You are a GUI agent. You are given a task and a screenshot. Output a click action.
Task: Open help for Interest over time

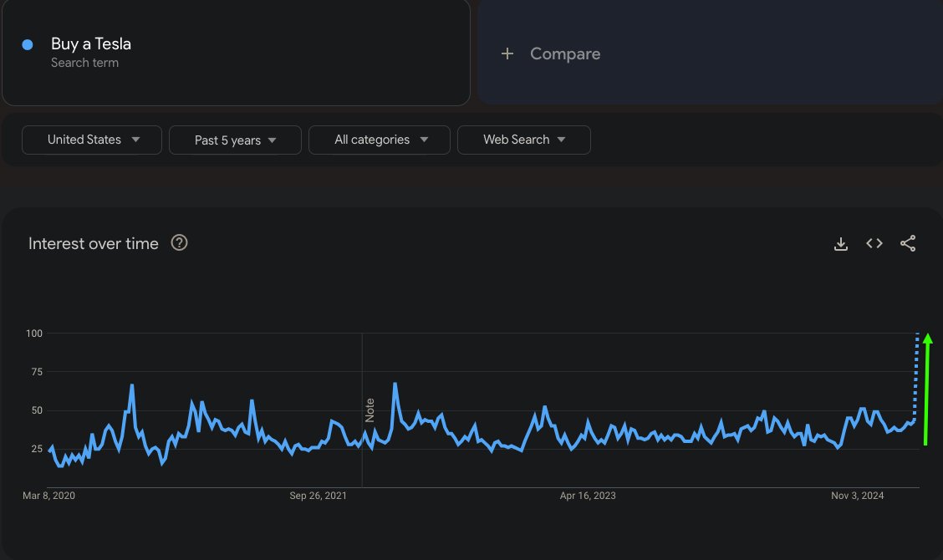pos(179,242)
